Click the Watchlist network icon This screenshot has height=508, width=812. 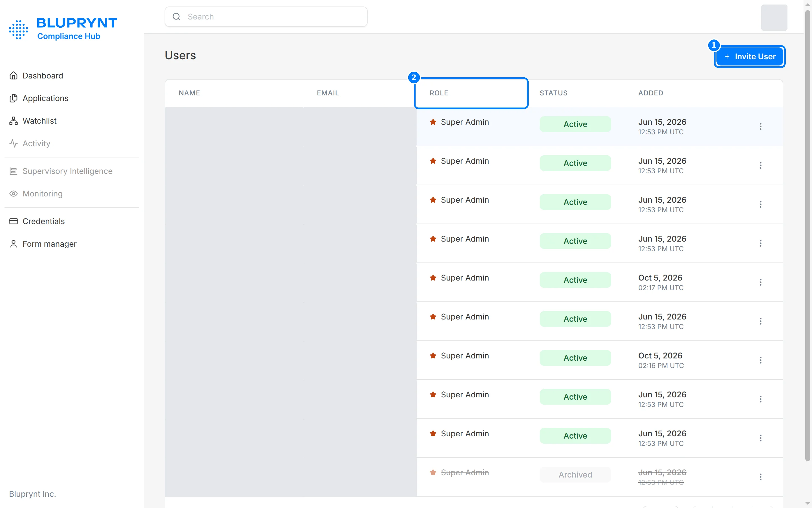tap(14, 121)
